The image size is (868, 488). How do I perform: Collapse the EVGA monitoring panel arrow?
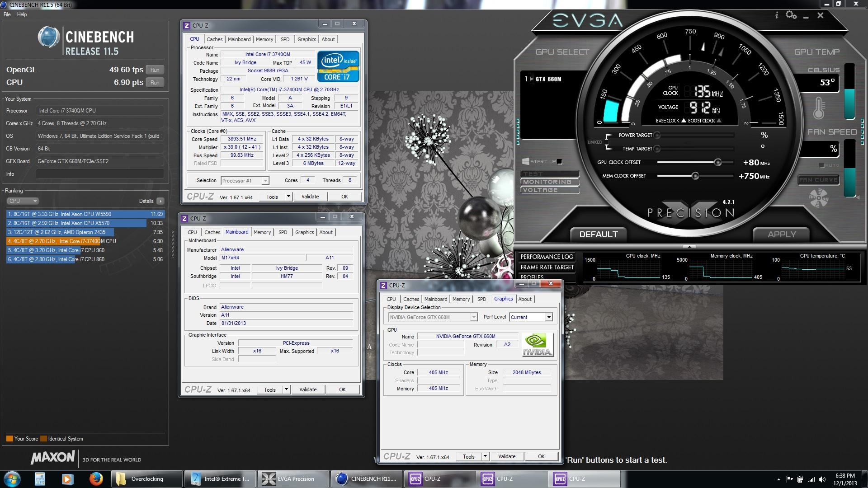coord(689,247)
